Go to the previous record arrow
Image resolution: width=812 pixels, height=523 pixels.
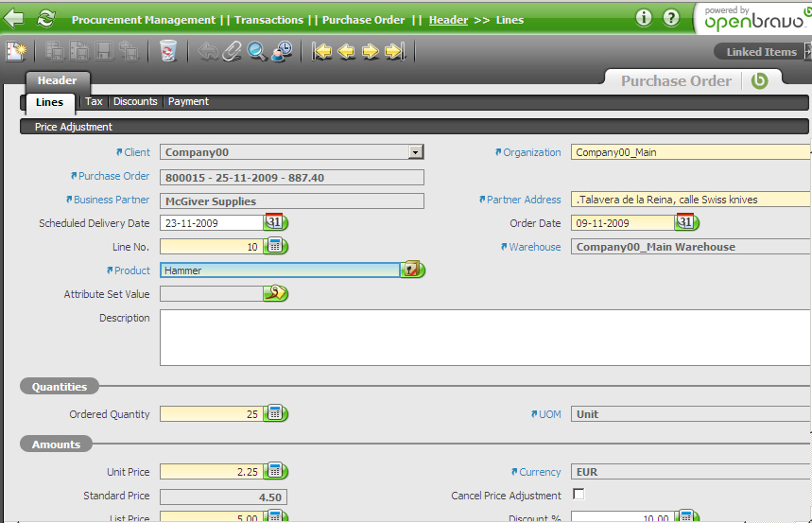click(346, 51)
